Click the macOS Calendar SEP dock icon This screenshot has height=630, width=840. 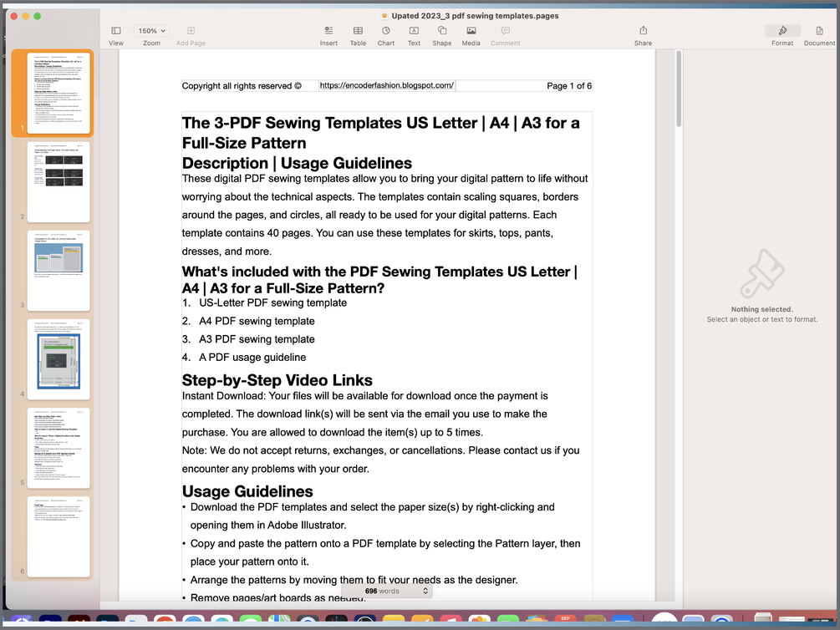coord(565,620)
